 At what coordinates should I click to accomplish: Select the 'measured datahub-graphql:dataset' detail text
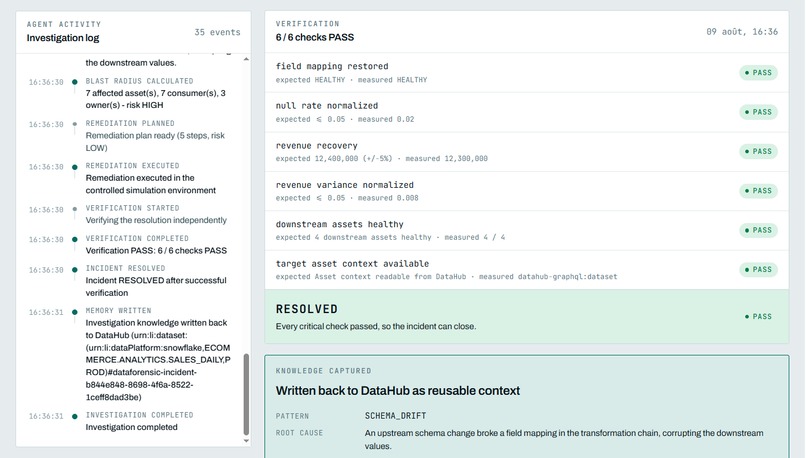point(548,277)
